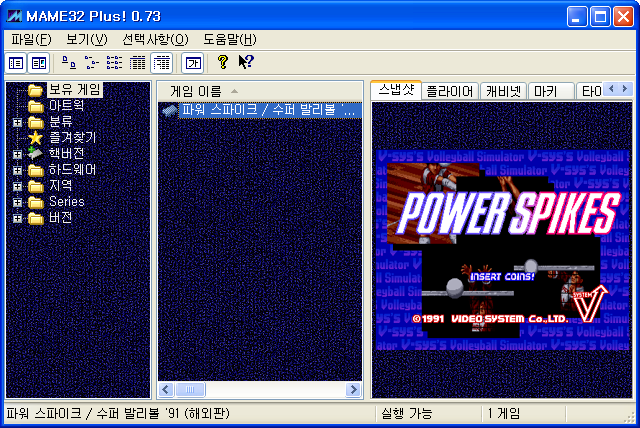Click Power Spikes snapshot image
640x428 pixels.
tap(504, 250)
